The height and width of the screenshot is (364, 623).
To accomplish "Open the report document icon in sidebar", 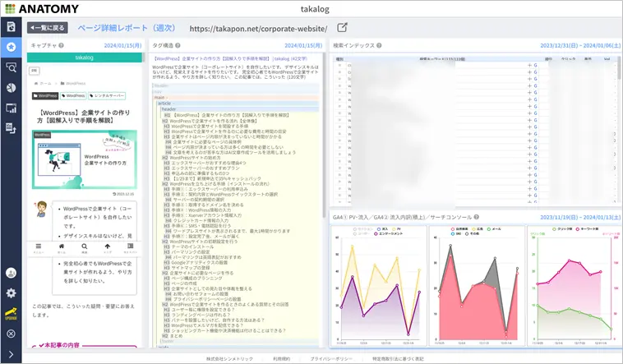I will (x=12, y=26).
